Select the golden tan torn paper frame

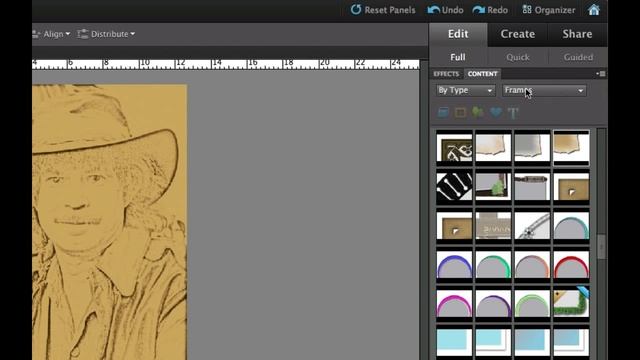point(571,148)
